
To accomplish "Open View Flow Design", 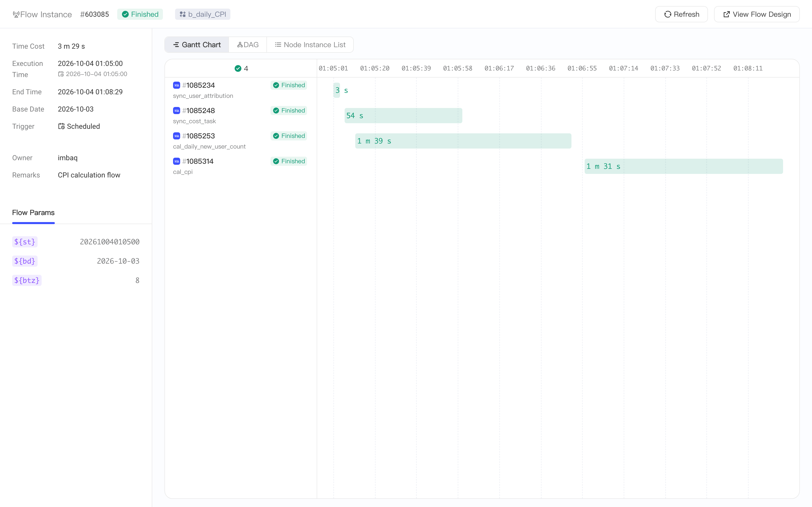I will pos(757,14).
